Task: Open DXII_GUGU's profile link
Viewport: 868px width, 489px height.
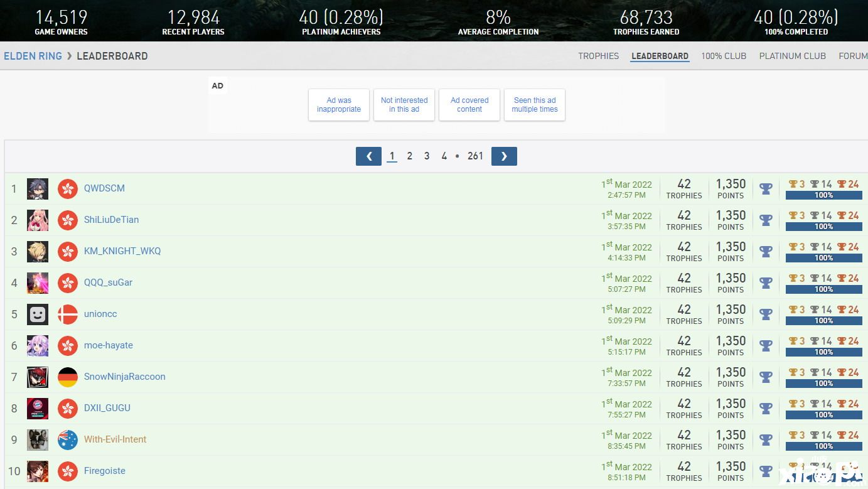Action: click(107, 408)
